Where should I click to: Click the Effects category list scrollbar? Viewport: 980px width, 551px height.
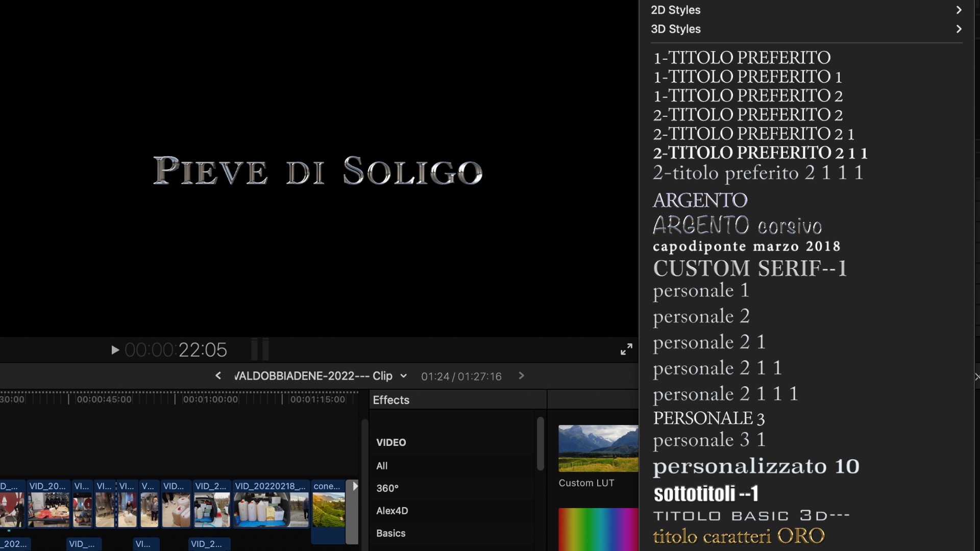(541, 444)
